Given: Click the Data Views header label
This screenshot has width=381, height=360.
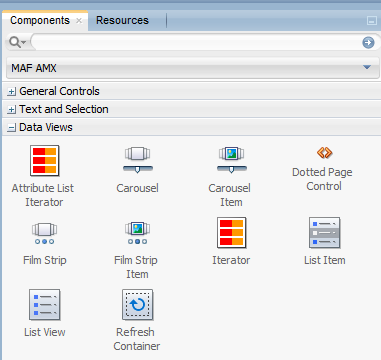Looking at the screenshot, I should click(x=46, y=127).
